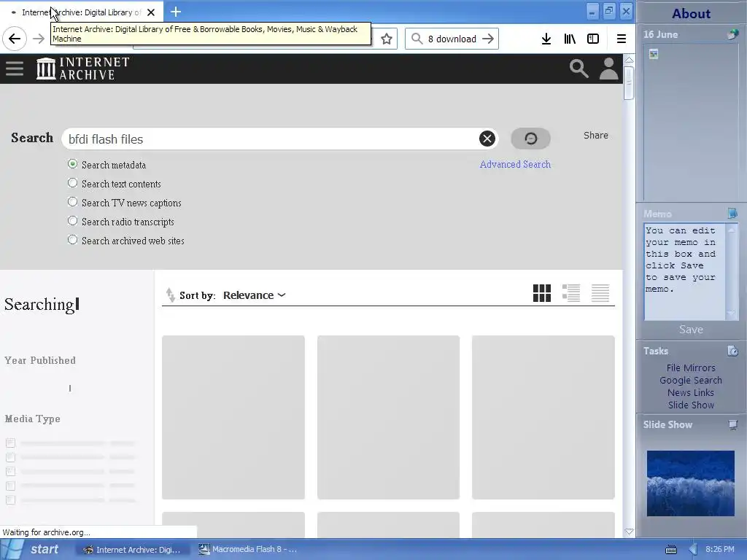The height and width of the screenshot is (560, 747).
Task: Bookmark this page with the star icon
Action: pyautogui.click(x=387, y=39)
